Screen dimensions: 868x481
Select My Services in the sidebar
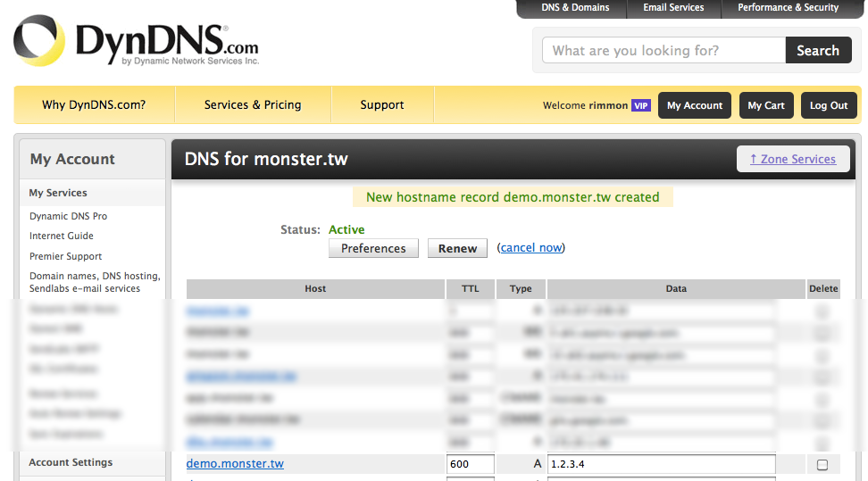(x=58, y=193)
